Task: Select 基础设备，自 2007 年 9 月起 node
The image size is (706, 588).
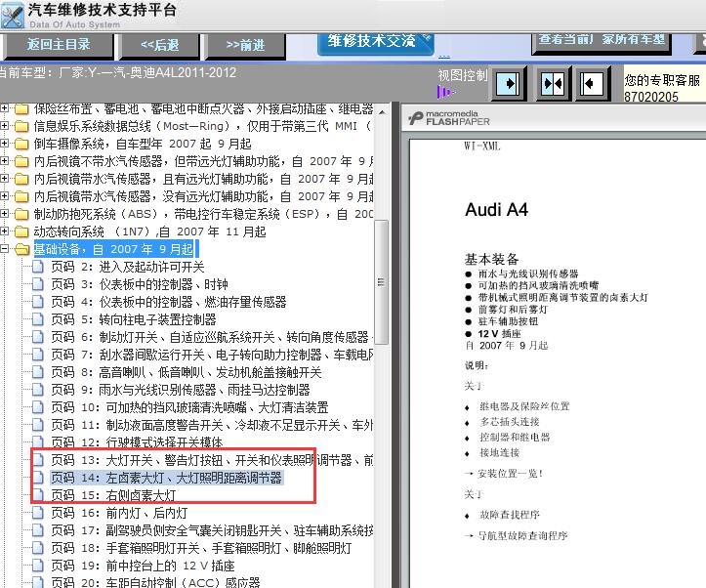Action: tap(115, 249)
